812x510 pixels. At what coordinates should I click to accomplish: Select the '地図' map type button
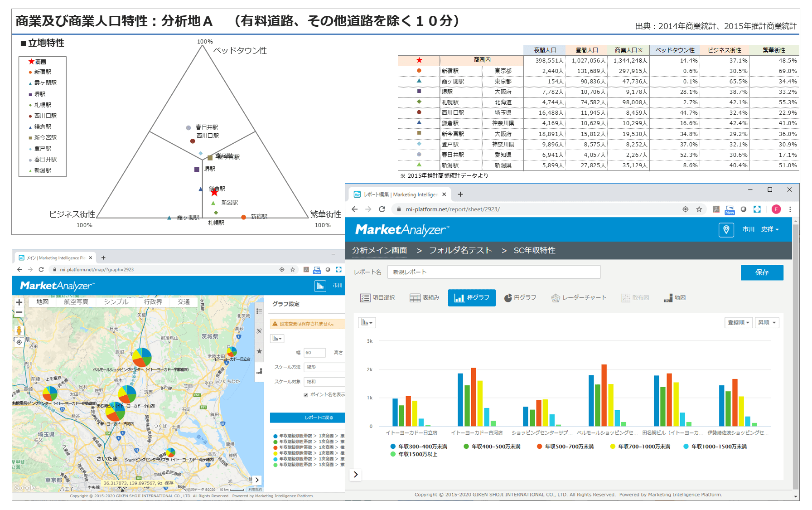(43, 302)
